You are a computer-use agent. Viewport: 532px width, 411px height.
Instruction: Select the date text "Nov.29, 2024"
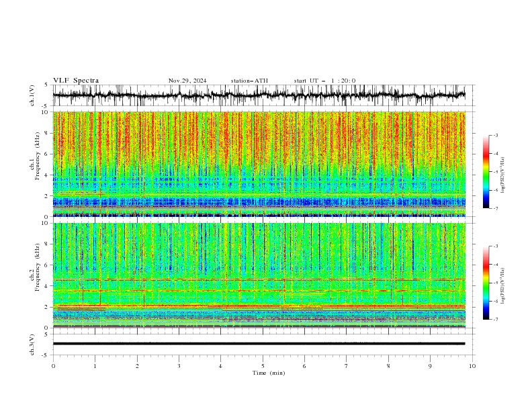coord(187,81)
